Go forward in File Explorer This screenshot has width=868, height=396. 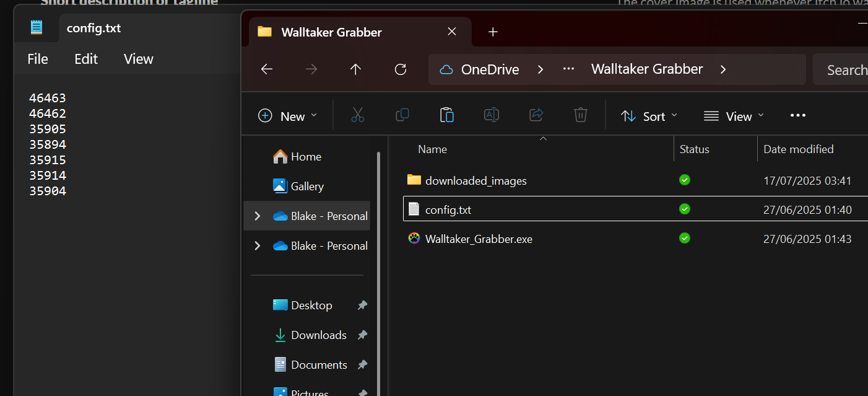coord(311,69)
